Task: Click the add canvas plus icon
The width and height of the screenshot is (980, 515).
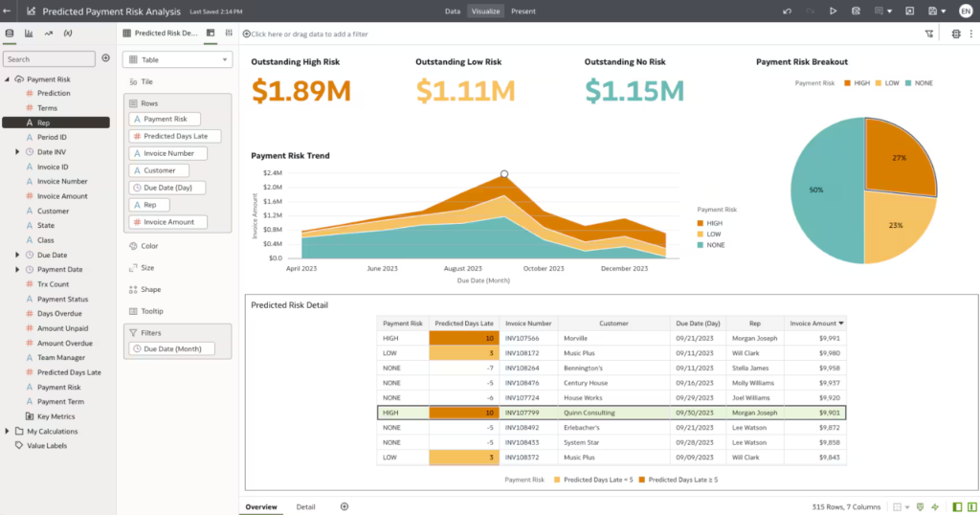Action: coord(345,506)
